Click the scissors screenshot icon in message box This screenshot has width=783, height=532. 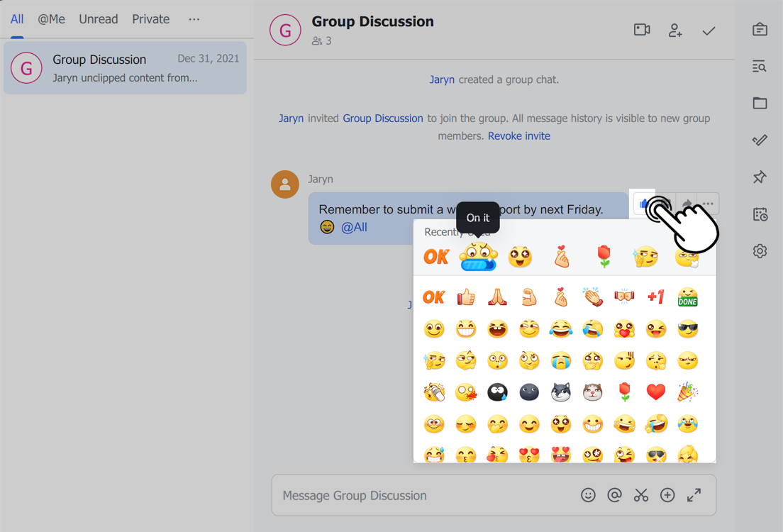click(x=641, y=495)
